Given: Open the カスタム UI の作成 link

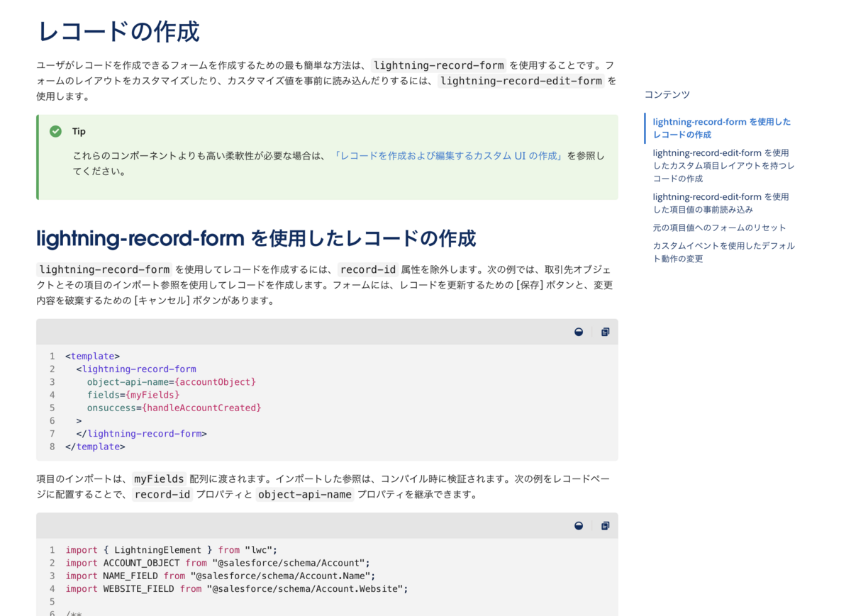Looking at the screenshot, I should (448, 155).
